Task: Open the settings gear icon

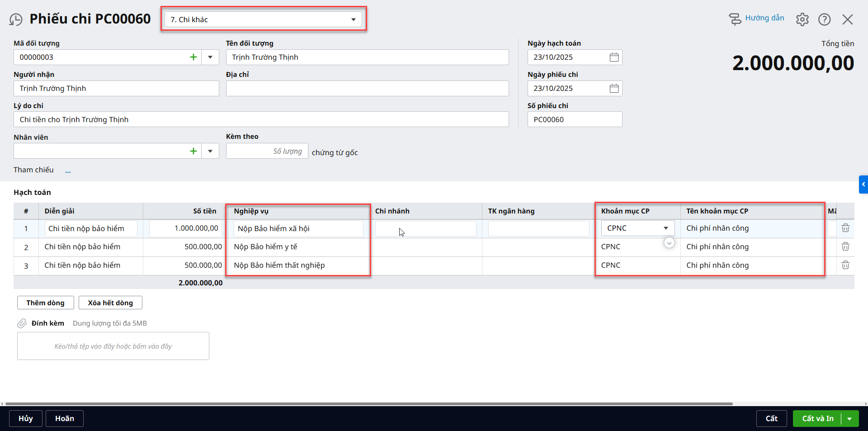Action: 802,19
